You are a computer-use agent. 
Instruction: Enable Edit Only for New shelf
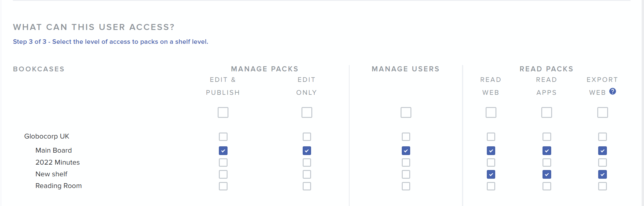pyautogui.click(x=307, y=174)
